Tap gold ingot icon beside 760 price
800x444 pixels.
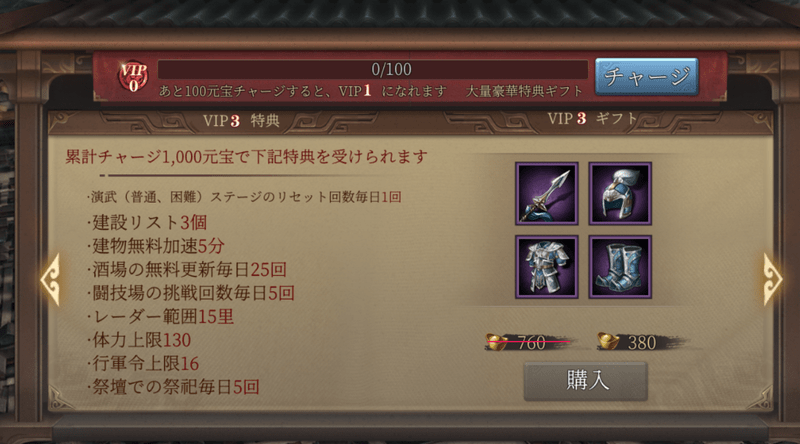click(x=495, y=341)
